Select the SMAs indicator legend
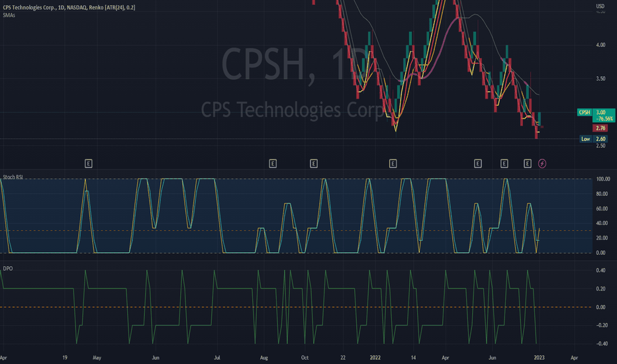Viewport: 617px width, 364px height. click(x=9, y=15)
